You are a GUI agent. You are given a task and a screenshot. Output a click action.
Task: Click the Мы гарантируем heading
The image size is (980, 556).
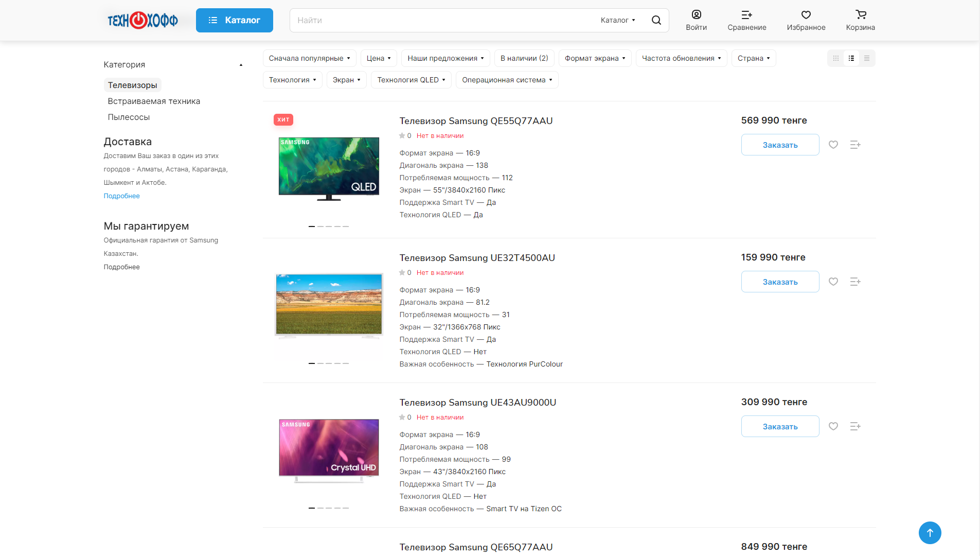(x=146, y=226)
